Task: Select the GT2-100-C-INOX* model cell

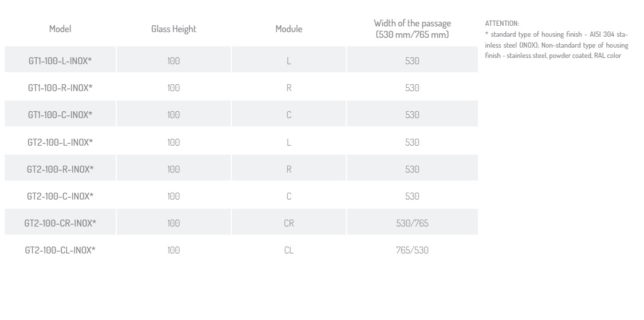Action: [60, 194]
